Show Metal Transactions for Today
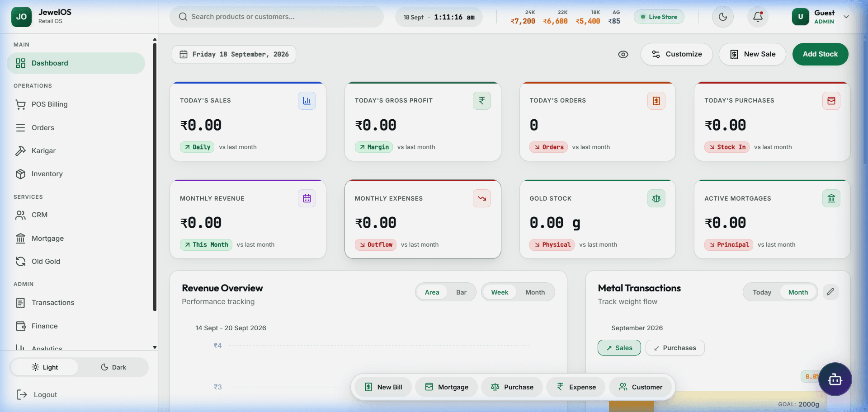The image size is (868, 412). pos(762,292)
